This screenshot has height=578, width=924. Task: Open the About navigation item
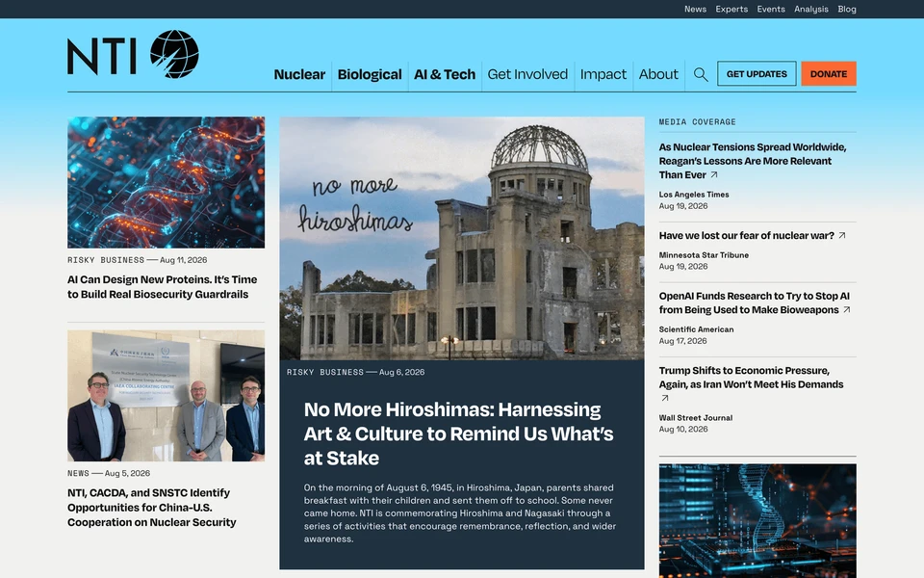point(658,74)
